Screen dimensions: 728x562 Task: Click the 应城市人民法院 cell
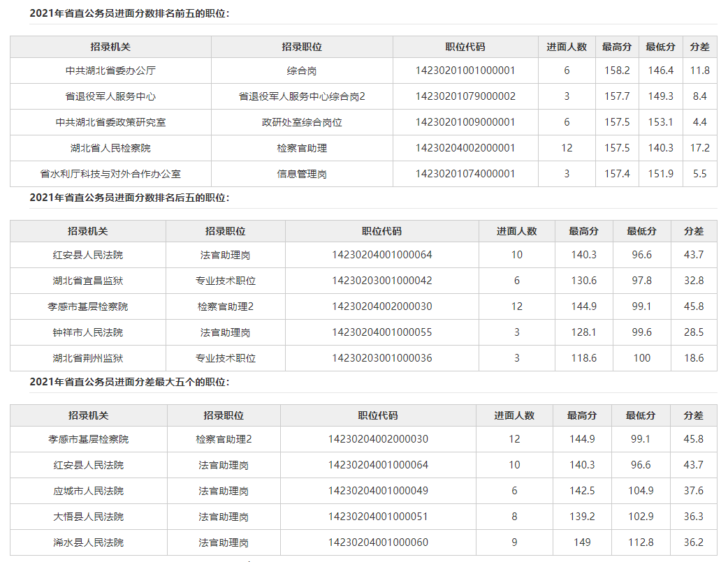88,491
